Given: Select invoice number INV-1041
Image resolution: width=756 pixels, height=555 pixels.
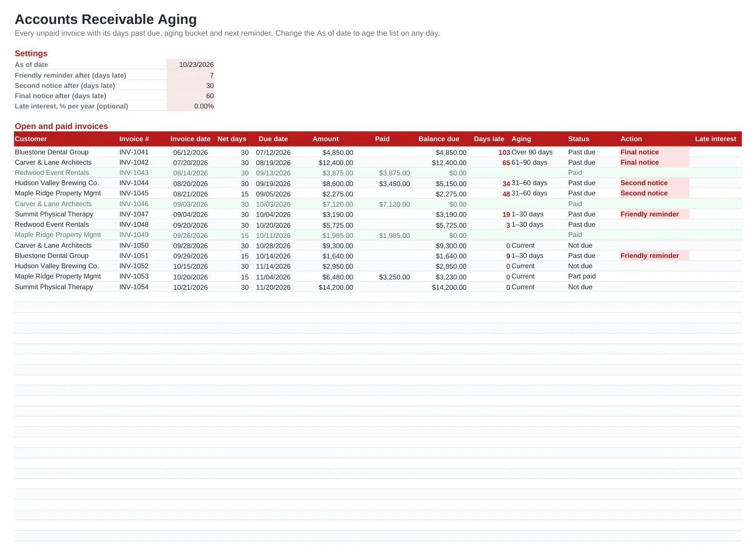Looking at the screenshot, I should 134,152.
